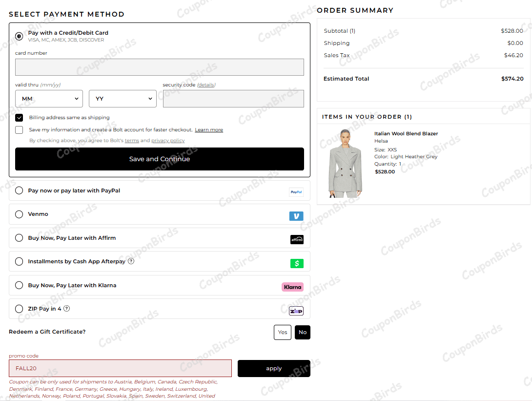Image resolution: width=532 pixels, height=401 pixels.
Task: Choose Venmo payment option
Action: [19, 214]
